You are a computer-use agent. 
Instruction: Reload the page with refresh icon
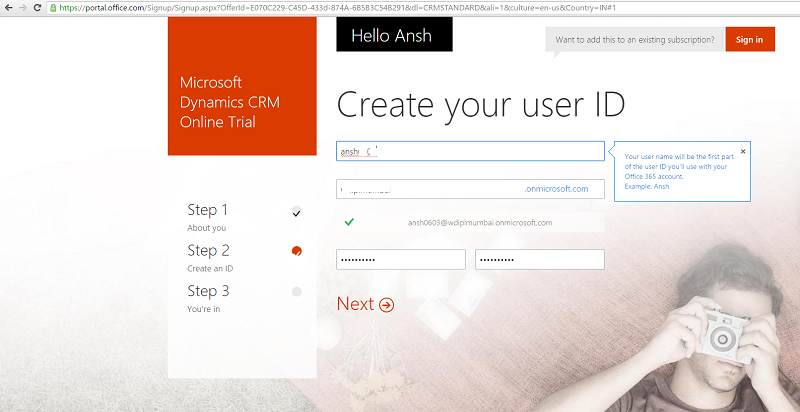(x=37, y=8)
